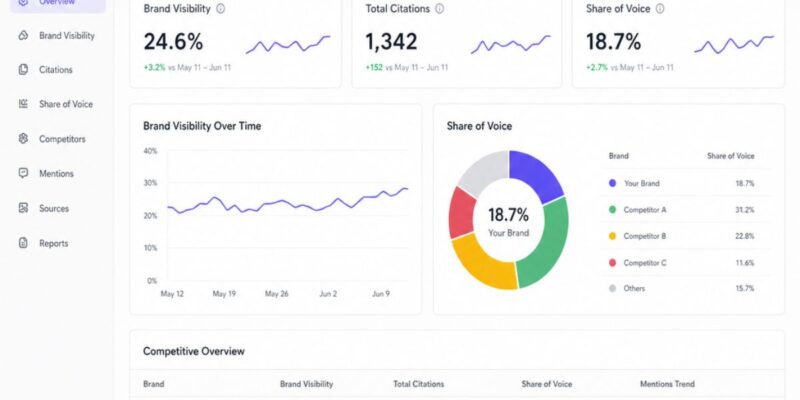The height and width of the screenshot is (400, 800).
Task: Click the donut chart center 18.7% label
Action: pos(508,215)
